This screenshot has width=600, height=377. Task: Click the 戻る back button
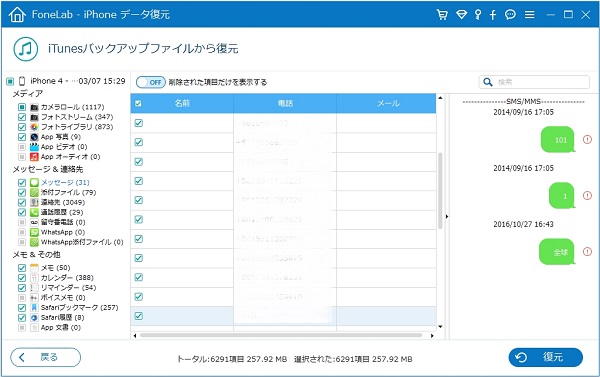46,357
